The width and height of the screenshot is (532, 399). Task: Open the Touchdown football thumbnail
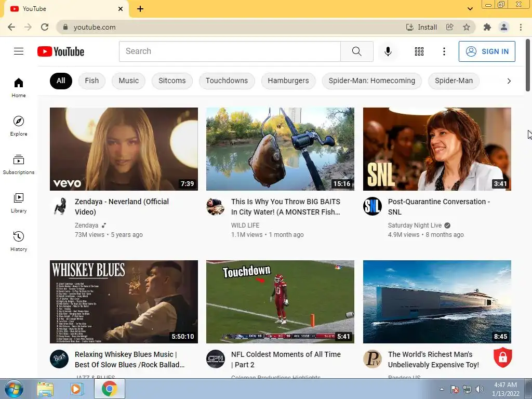pos(280,302)
